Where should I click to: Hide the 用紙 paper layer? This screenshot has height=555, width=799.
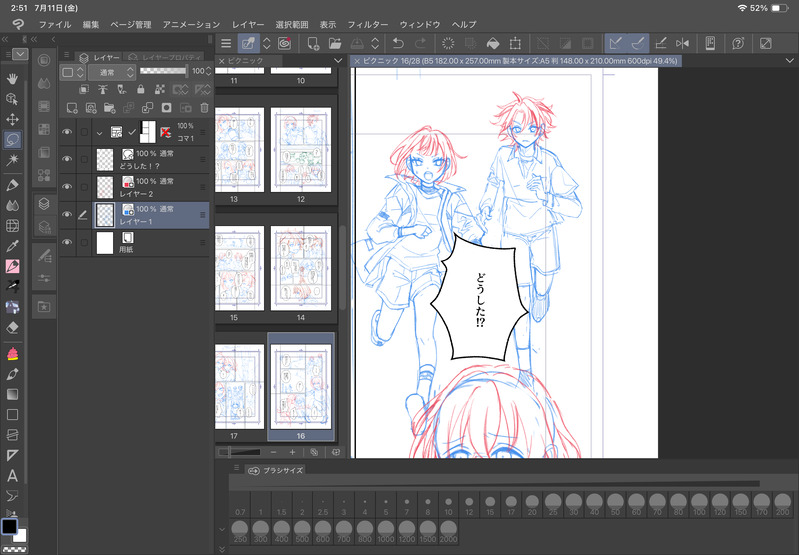67,242
